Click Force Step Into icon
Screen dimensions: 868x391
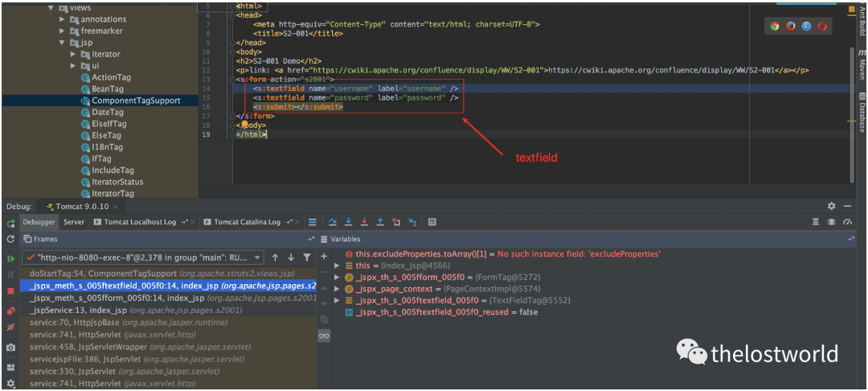click(x=364, y=222)
